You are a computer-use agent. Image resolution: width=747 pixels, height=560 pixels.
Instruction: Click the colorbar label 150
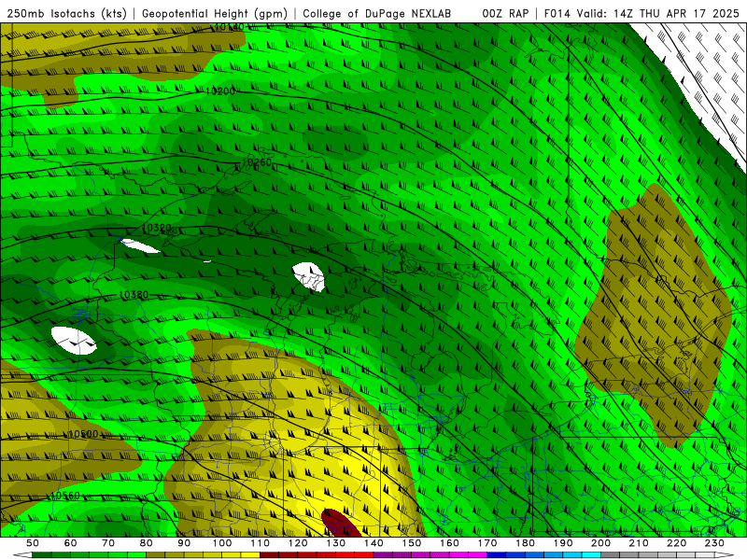pyautogui.click(x=411, y=543)
